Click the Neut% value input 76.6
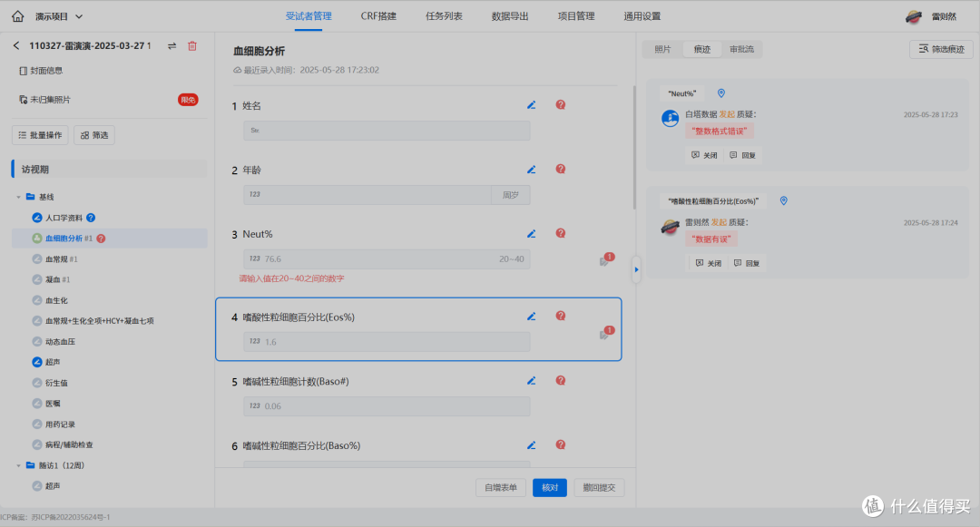The width and height of the screenshot is (980, 527). coord(387,259)
